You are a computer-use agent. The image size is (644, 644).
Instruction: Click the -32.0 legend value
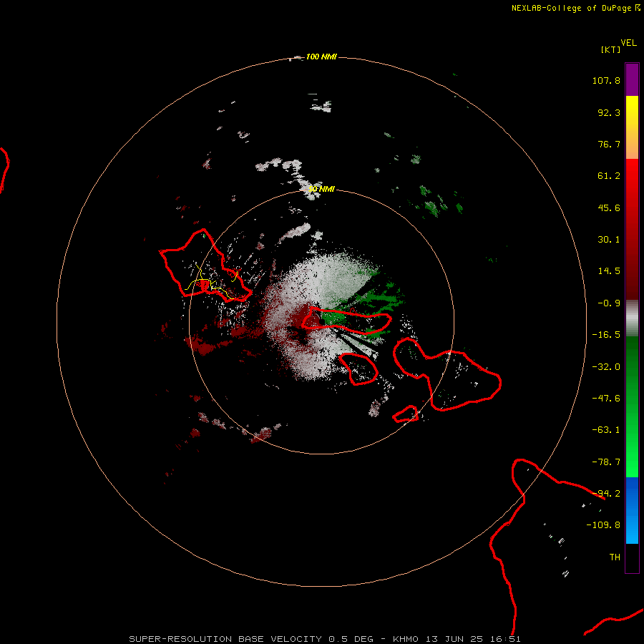(x=606, y=367)
